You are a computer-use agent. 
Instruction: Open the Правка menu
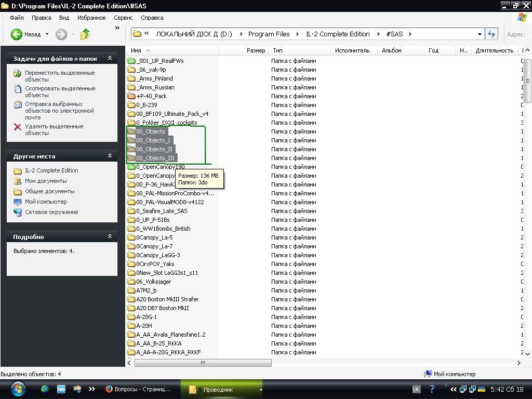coord(42,18)
